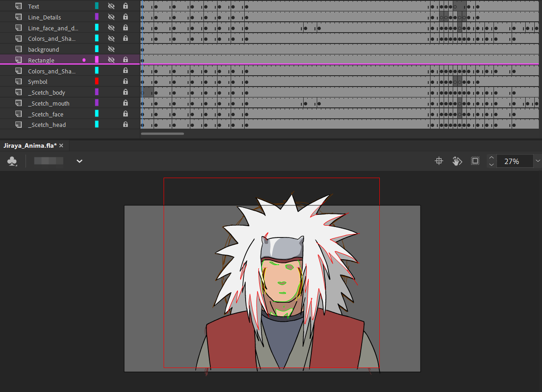The image size is (542, 392).
Task: Click the _Scetch_face layer icon
Action: [x=19, y=114]
